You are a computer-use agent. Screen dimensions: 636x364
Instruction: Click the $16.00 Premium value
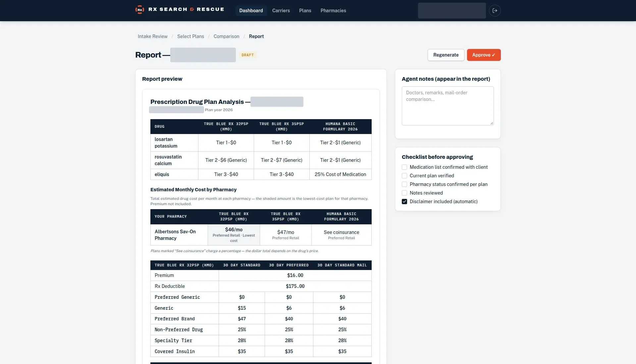295,275
